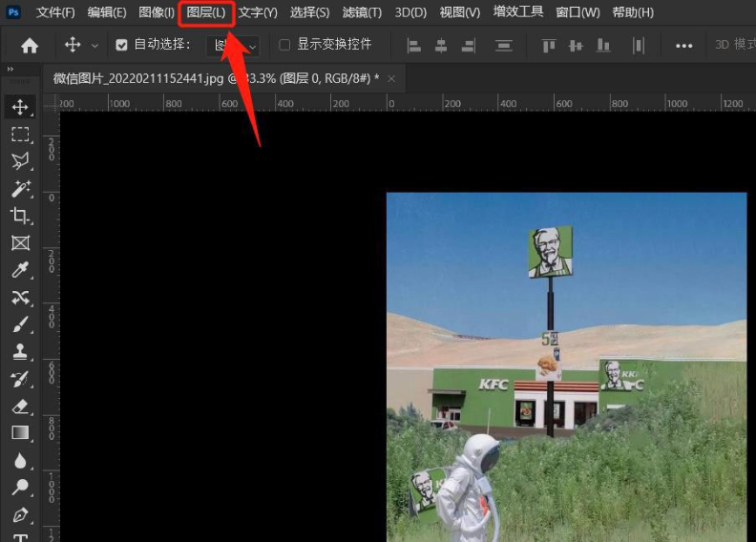The width and height of the screenshot is (756, 542).
Task: Uncheck the 自动选择 checkbox
Action: 121,45
